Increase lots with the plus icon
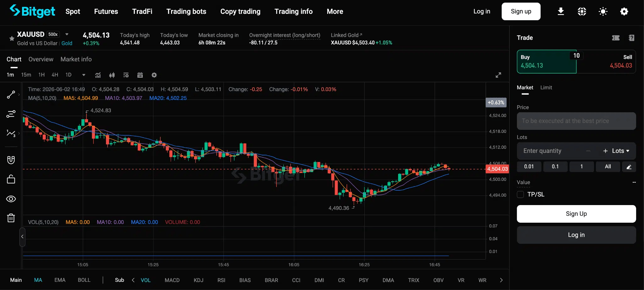This screenshot has height=290, width=644. pos(605,151)
